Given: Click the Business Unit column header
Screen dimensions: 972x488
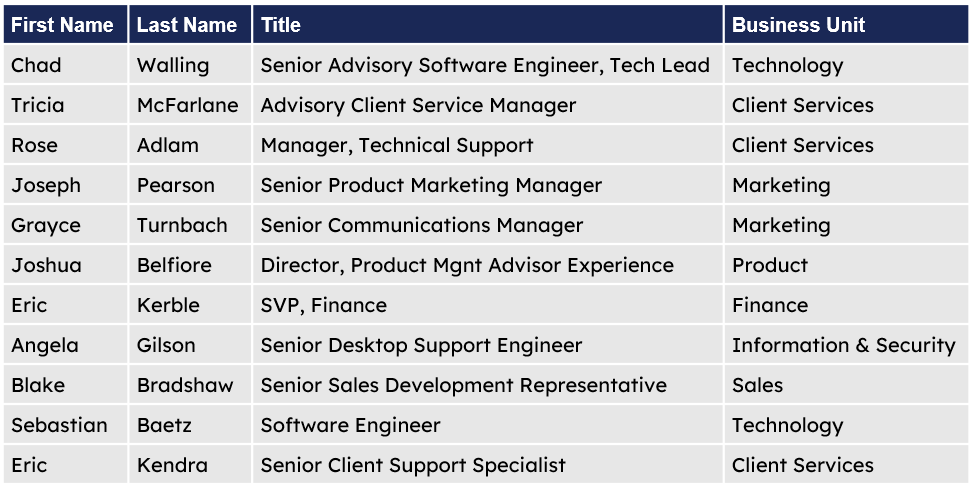Looking at the screenshot, I should pyautogui.click(x=846, y=24).
